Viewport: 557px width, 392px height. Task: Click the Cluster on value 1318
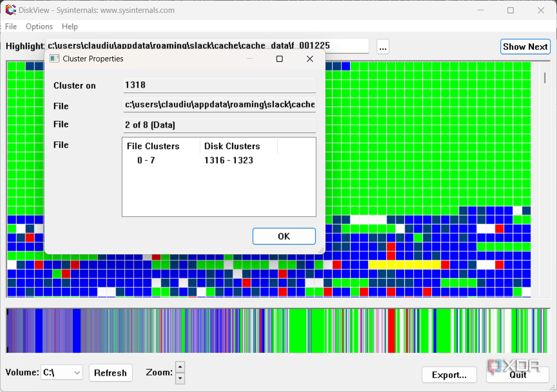(x=219, y=85)
